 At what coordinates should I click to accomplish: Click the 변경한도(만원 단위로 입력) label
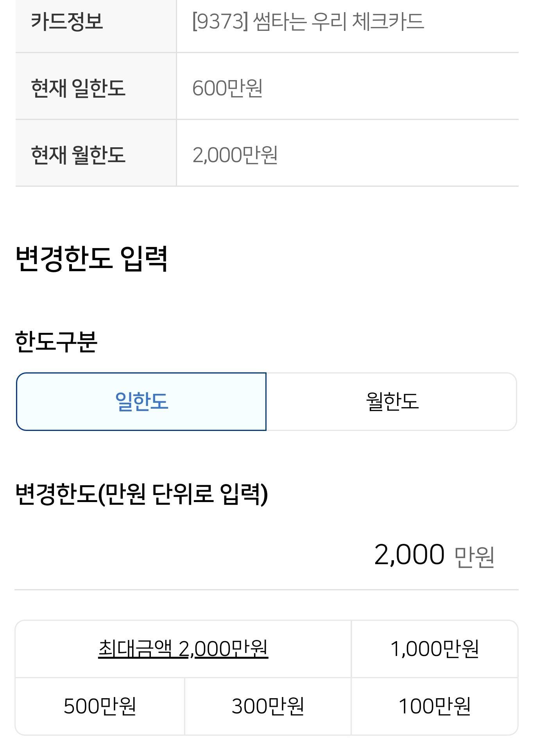[141, 494]
